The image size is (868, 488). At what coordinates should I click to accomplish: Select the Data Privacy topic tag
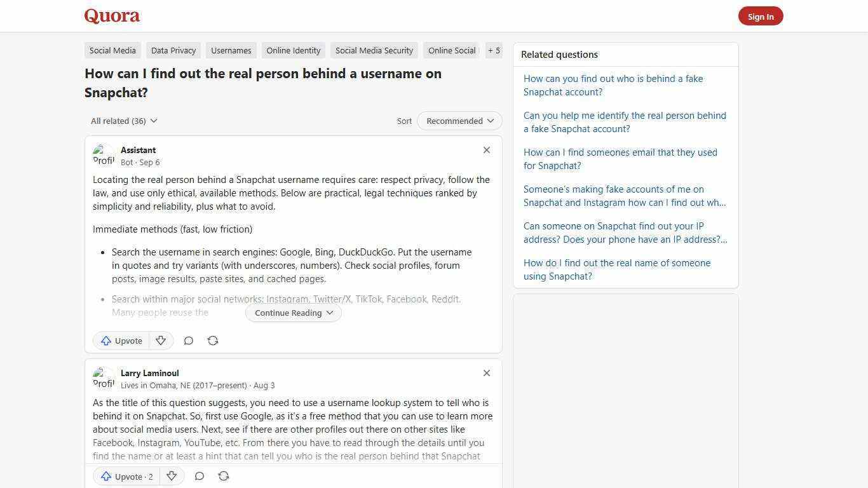pos(173,50)
